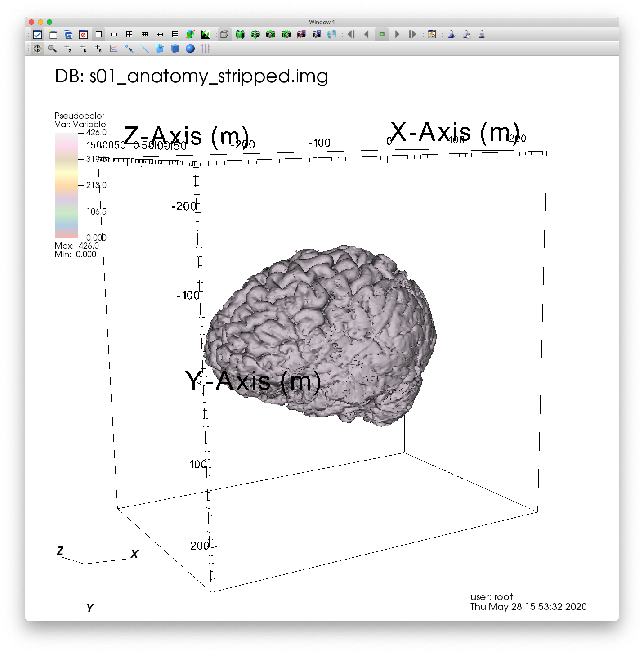The height and width of the screenshot is (654, 644).
Task: Click the 'X-Axis (m)' label
Action: [x=456, y=133]
